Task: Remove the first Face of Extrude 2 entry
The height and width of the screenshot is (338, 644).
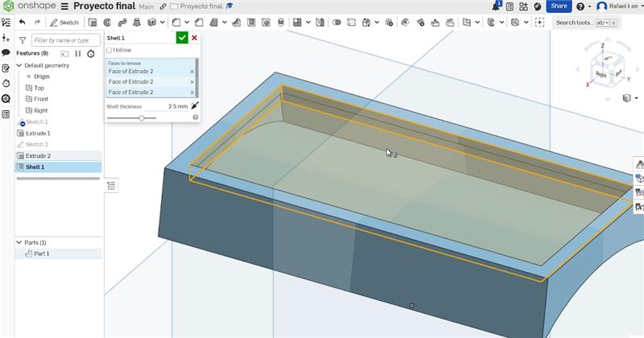Action: 192,72
